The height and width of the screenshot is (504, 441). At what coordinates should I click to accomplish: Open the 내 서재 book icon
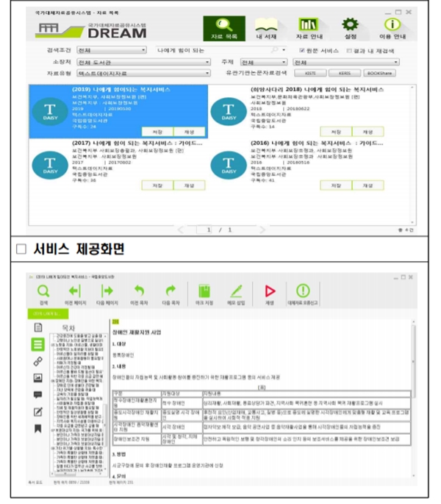(266, 29)
